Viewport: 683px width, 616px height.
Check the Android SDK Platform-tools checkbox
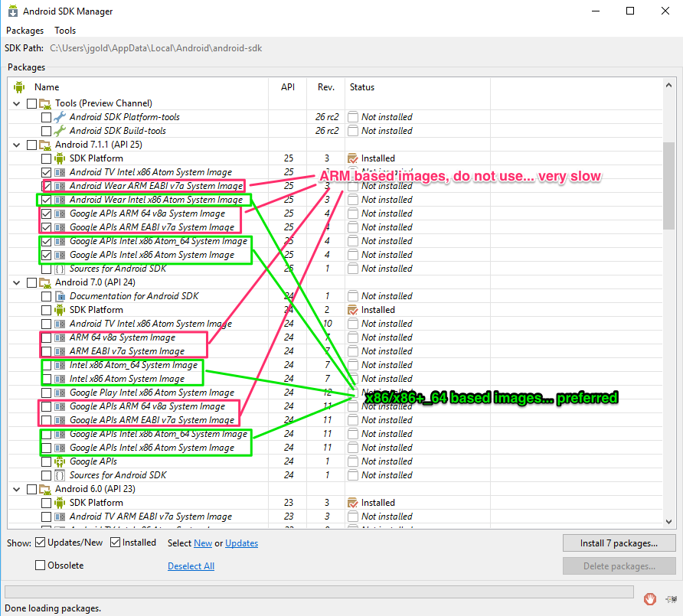46,117
